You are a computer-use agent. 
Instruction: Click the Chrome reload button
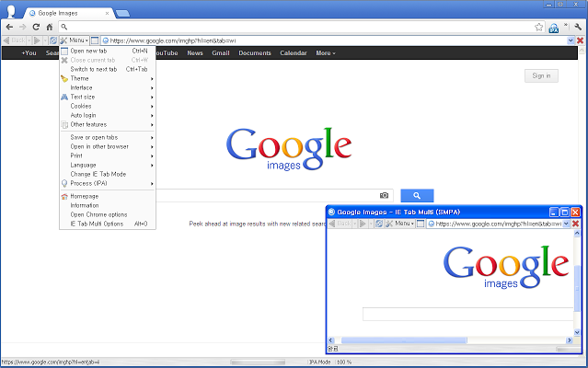[36, 28]
